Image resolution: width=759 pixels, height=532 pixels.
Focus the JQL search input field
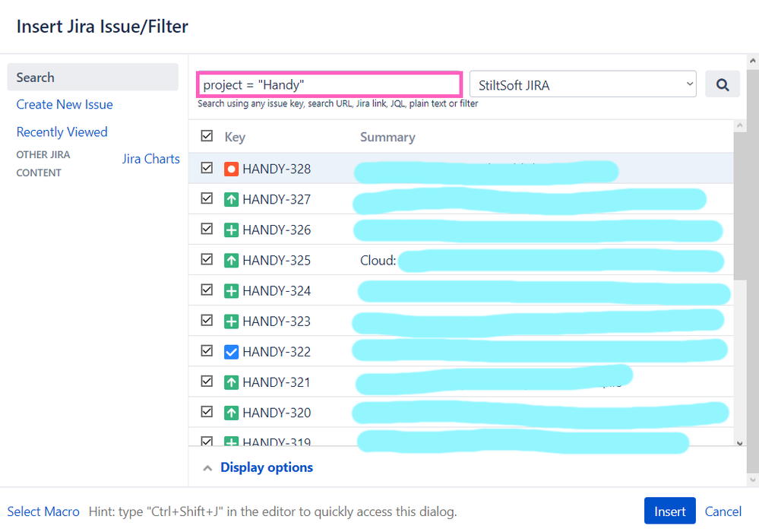click(329, 84)
